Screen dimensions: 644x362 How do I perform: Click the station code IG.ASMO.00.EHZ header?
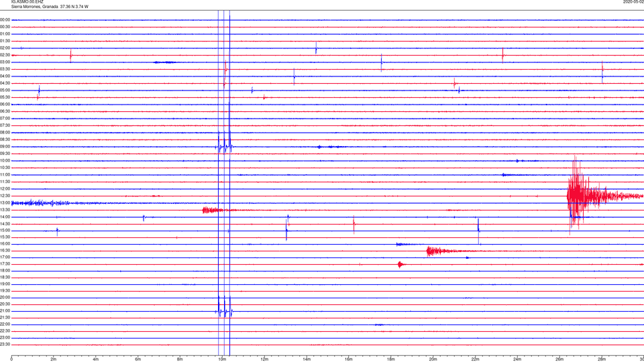coord(27,1)
